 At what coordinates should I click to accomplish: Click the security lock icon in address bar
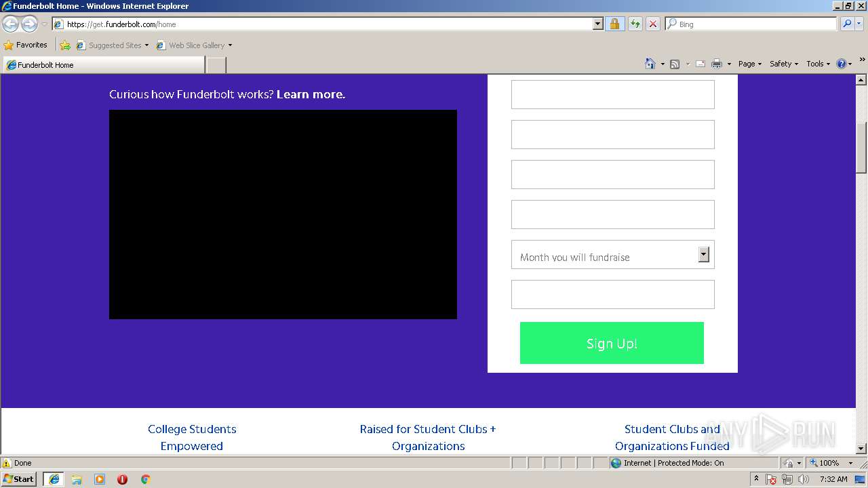[x=614, y=24]
